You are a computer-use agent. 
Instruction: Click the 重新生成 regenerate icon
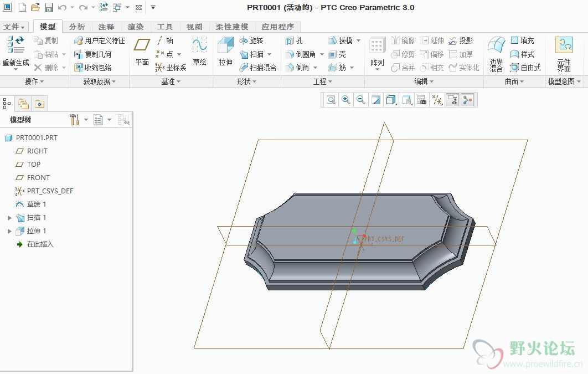[x=16, y=45]
